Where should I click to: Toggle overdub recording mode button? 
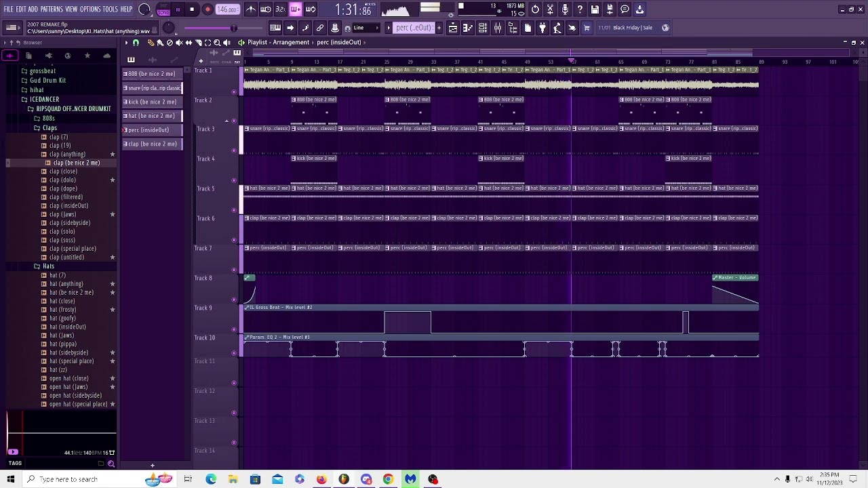coord(296,9)
